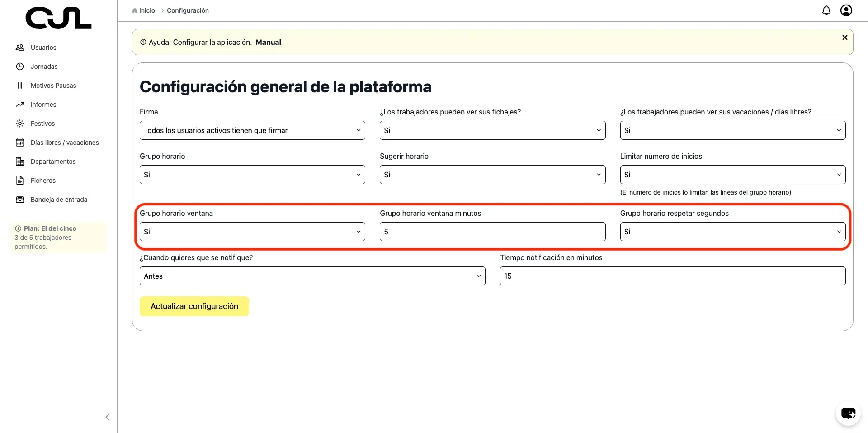Click the Jornadas clock icon

click(x=20, y=67)
